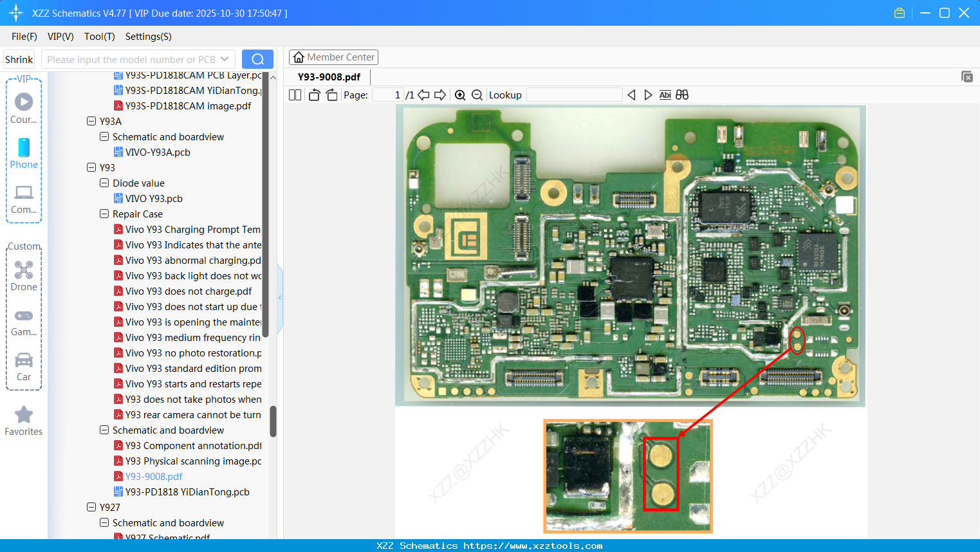Open Member Center
The height and width of the screenshot is (552, 980).
(x=333, y=57)
